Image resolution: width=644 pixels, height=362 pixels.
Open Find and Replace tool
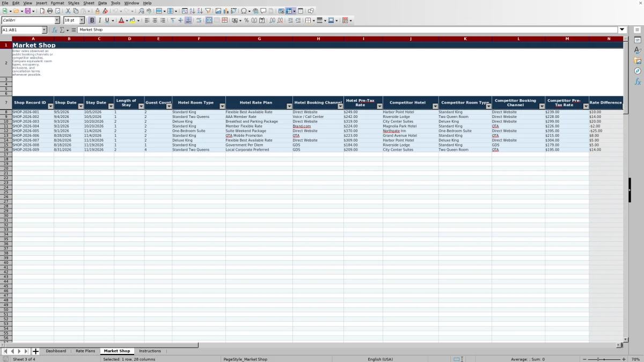coord(141,11)
